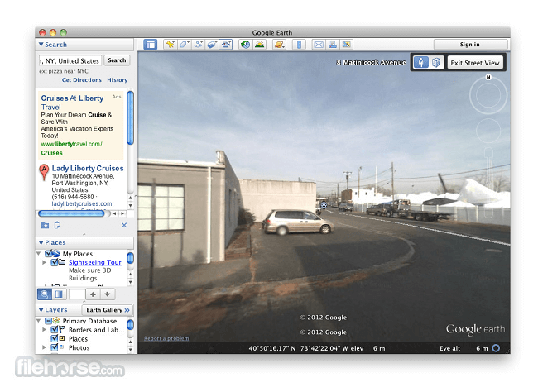538x392 pixels.
Task: Uncheck the Sightseeing Tour checkbox
Action: pos(54,262)
